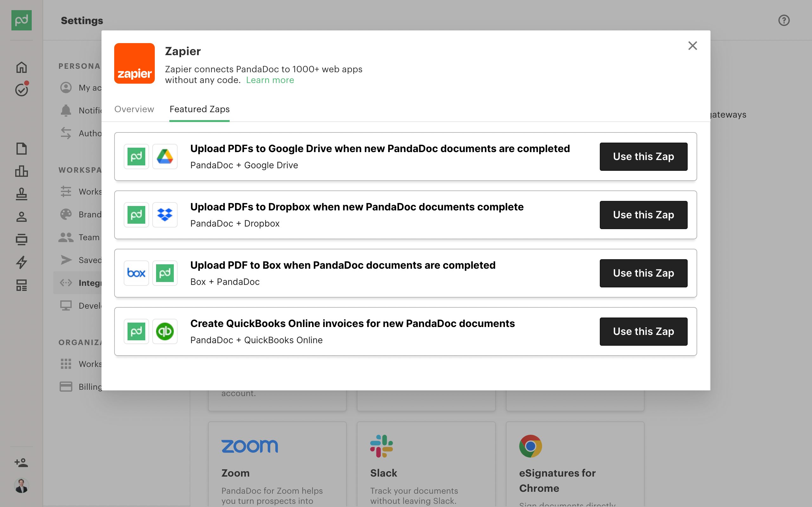Viewport: 812px width, 507px height.
Task: Switch to the Overview tab
Action: click(134, 109)
